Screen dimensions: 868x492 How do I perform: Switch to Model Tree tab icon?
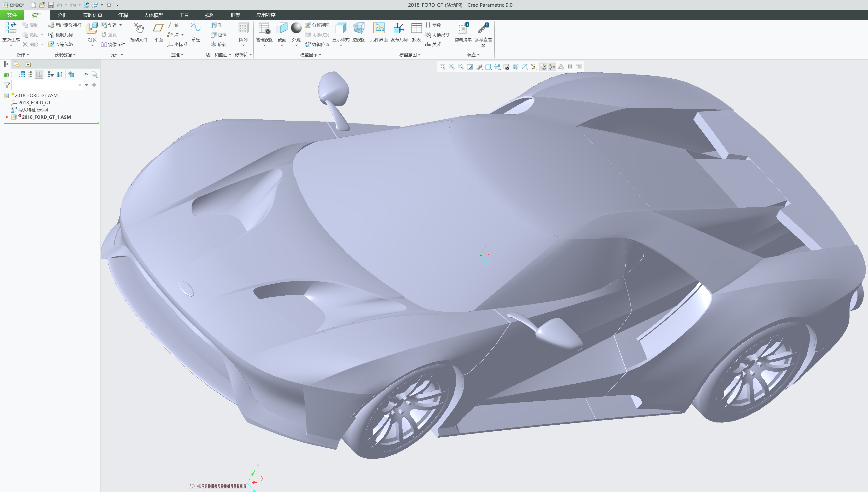pyautogui.click(x=6, y=64)
